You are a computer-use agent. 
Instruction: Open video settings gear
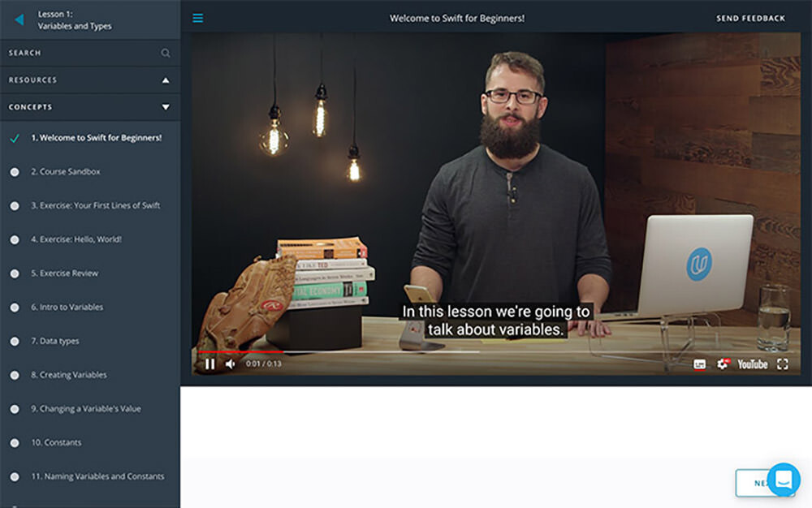coord(722,364)
